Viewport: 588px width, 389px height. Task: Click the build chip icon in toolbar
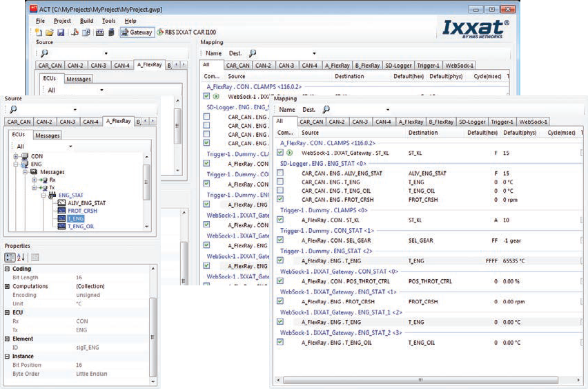click(x=100, y=32)
